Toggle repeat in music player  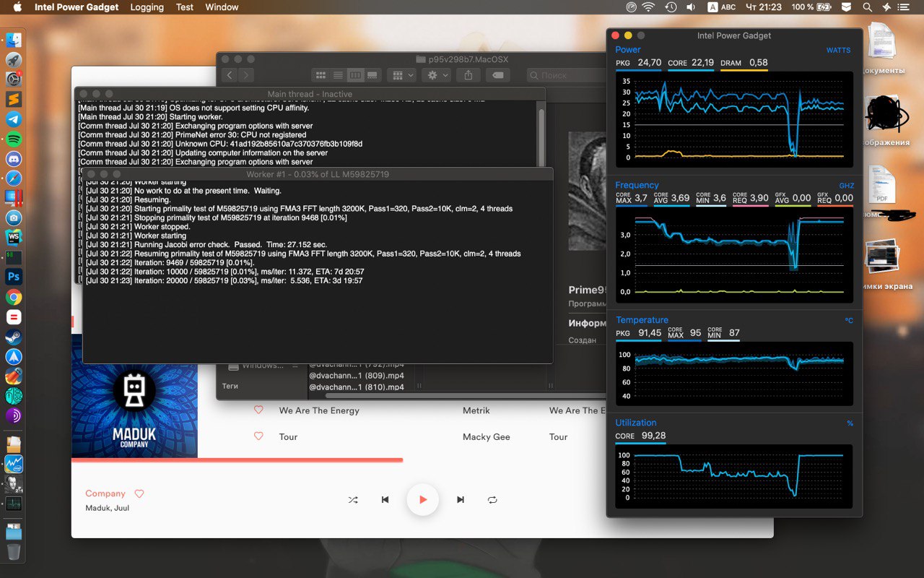[x=492, y=500]
